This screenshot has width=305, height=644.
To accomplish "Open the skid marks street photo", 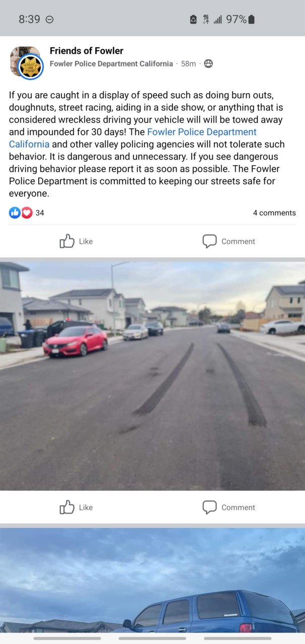I will (x=152, y=376).
